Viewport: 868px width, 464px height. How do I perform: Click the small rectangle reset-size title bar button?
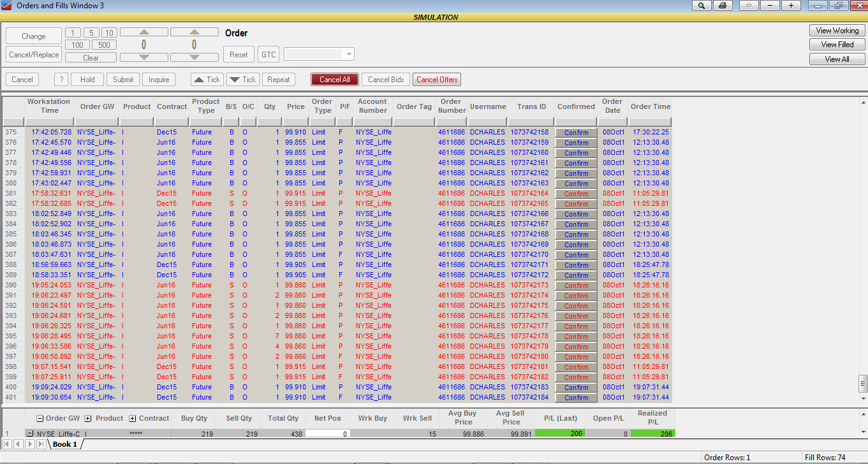click(x=749, y=6)
